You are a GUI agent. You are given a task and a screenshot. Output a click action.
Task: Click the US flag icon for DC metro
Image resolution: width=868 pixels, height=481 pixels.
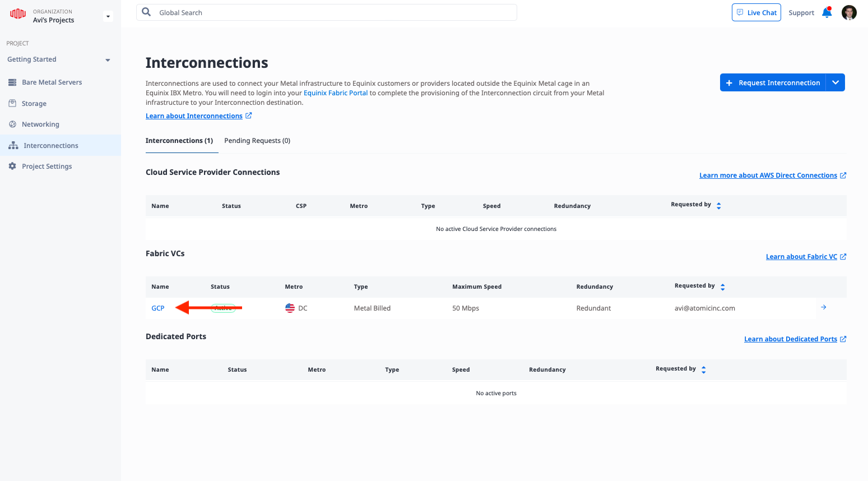[290, 308]
